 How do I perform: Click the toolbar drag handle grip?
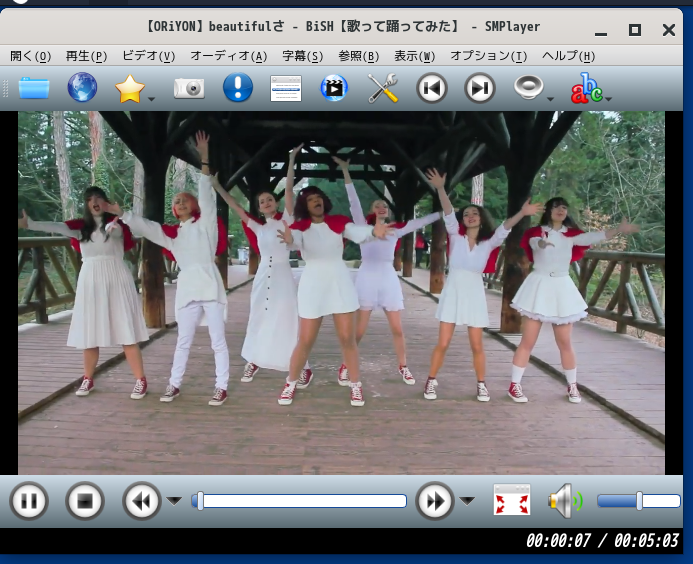5,88
